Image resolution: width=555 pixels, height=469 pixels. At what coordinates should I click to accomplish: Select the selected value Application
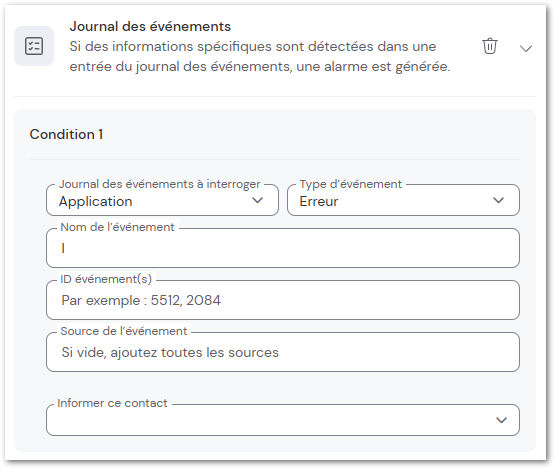96,201
